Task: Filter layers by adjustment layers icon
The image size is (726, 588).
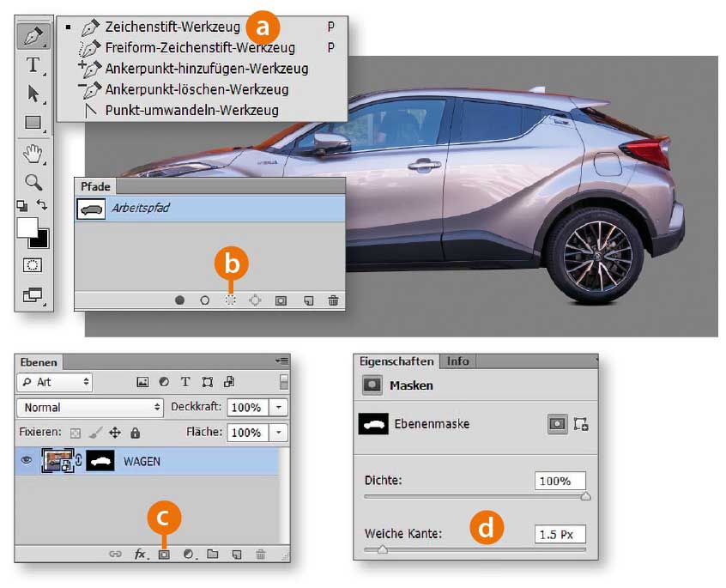Action: 164,382
